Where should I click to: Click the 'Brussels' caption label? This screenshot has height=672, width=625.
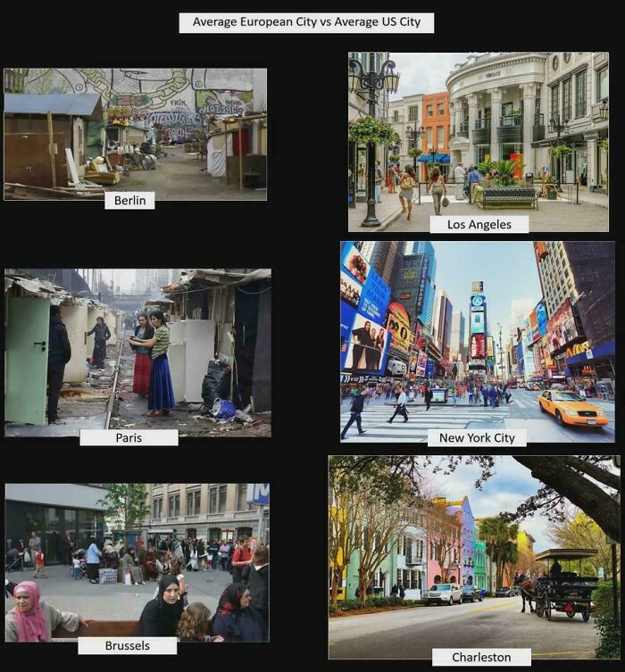tap(127, 645)
